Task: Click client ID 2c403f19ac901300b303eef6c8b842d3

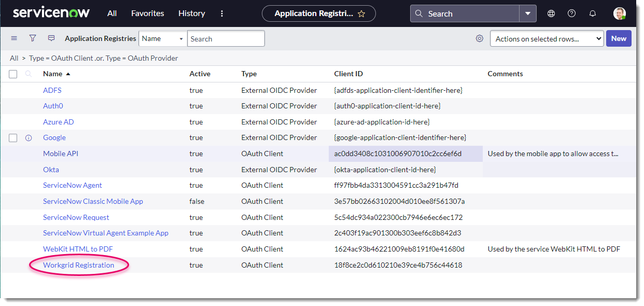Action: click(x=398, y=233)
